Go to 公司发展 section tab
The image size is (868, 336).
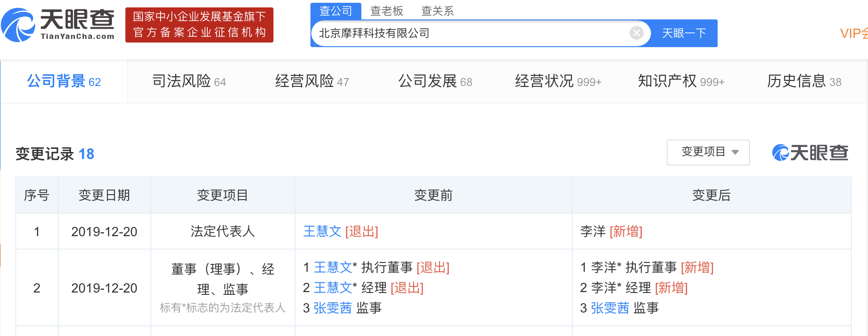[435, 81]
